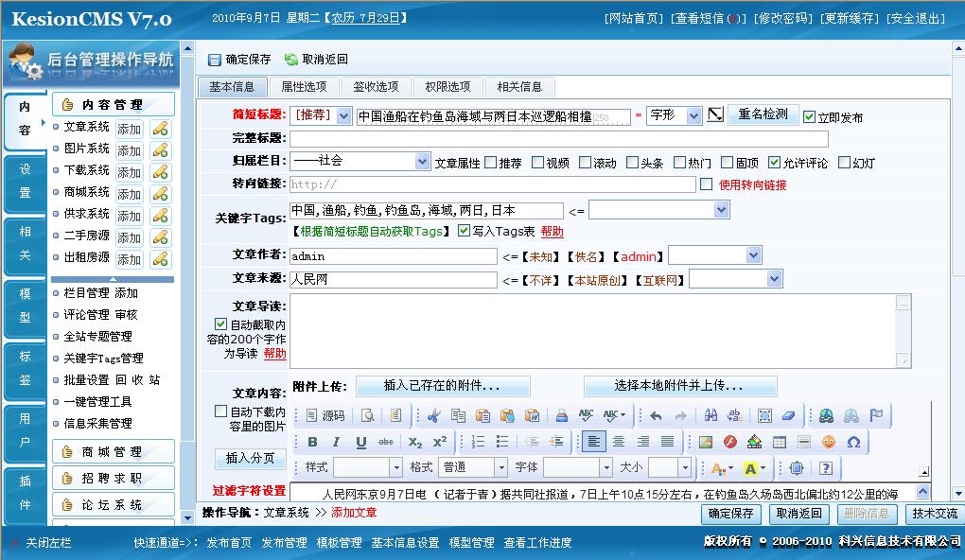Viewport: 965px width, 560px height.
Task: Enable the 头条 attribute checkbox
Action: coord(632,163)
